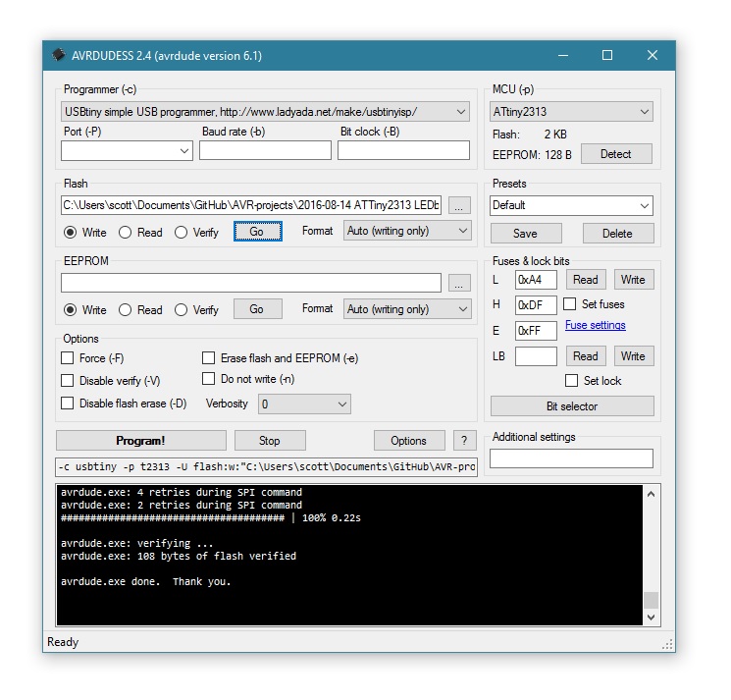
Task: Click the EEPROM file path field
Action: pos(251,283)
